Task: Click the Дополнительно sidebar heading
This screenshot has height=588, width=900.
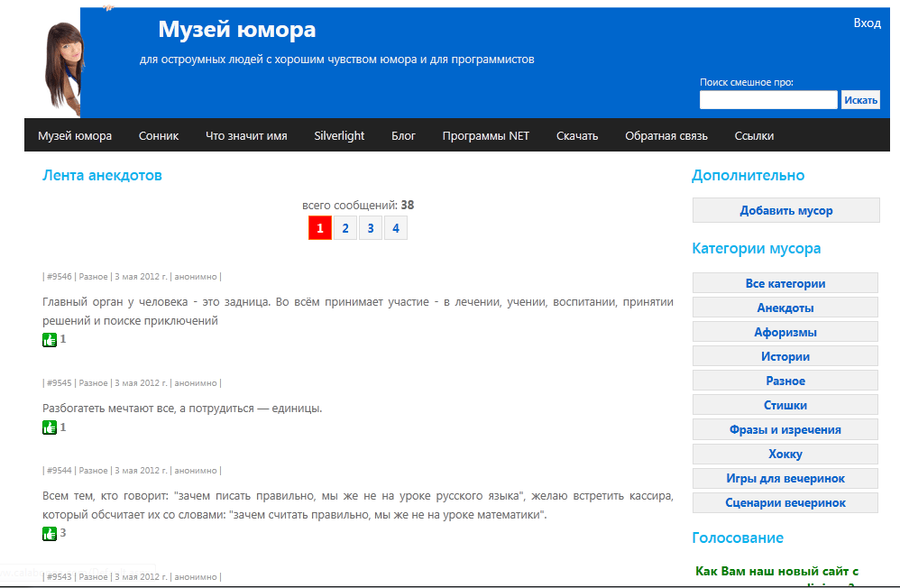Action: point(748,175)
